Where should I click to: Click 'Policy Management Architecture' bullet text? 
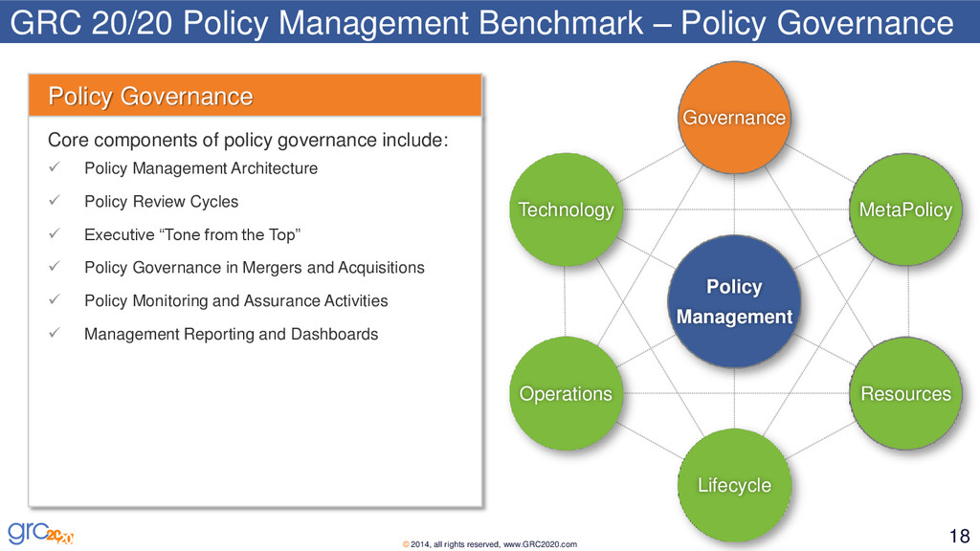201,168
